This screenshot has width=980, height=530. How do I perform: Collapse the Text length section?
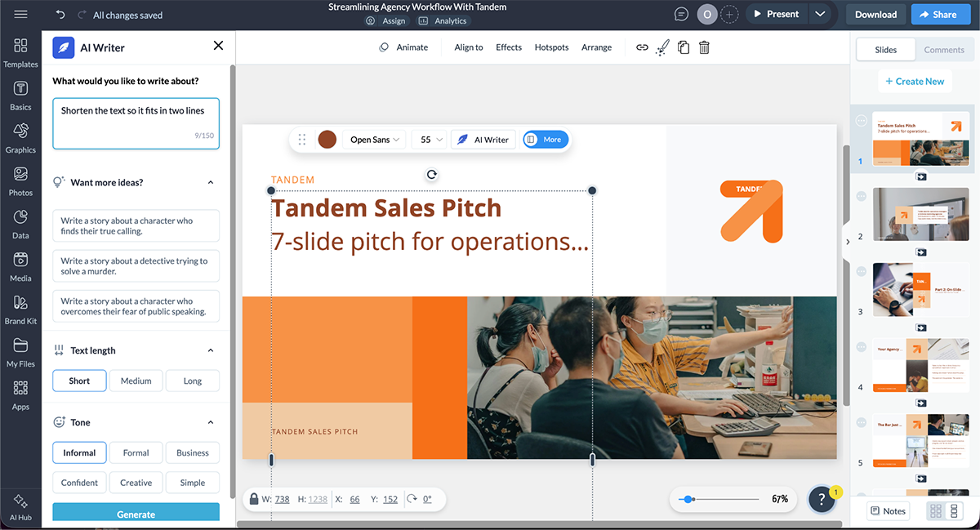(210, 350)
